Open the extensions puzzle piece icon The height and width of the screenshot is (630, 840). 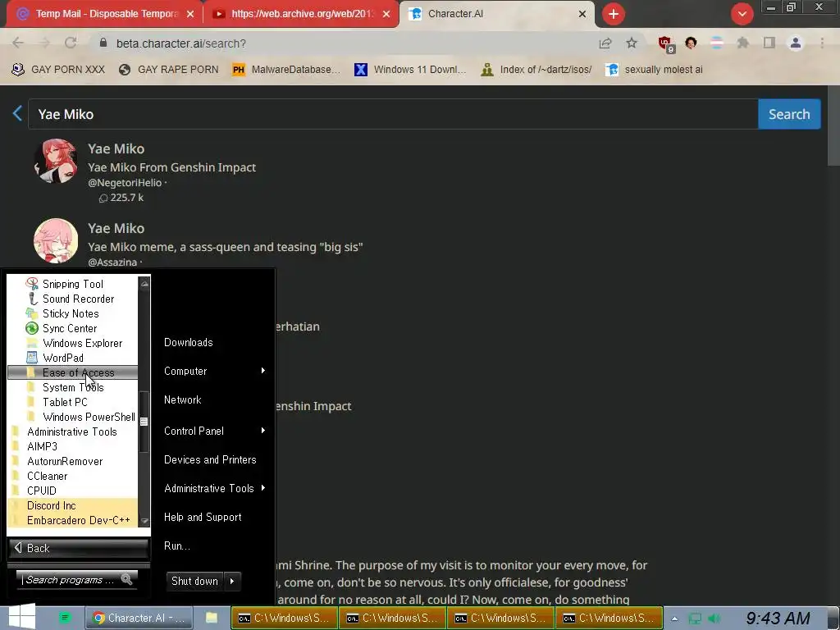point(742,43)
